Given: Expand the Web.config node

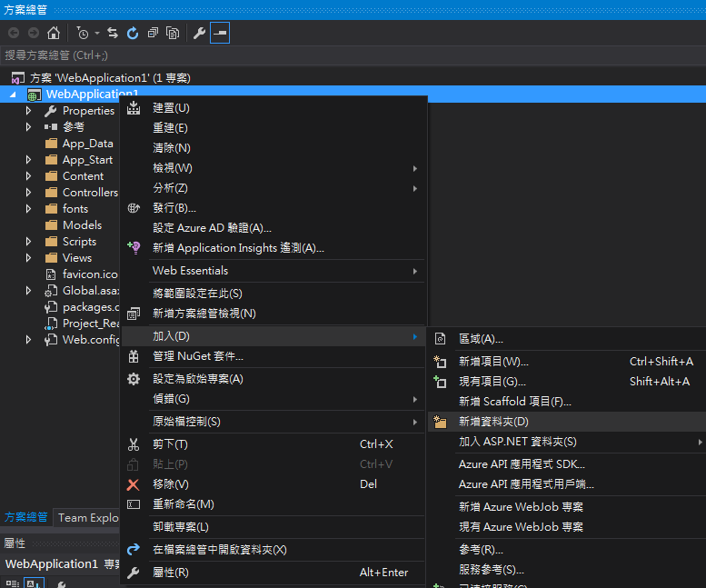Looking at the screenshot, I should [x=28, y=340].
